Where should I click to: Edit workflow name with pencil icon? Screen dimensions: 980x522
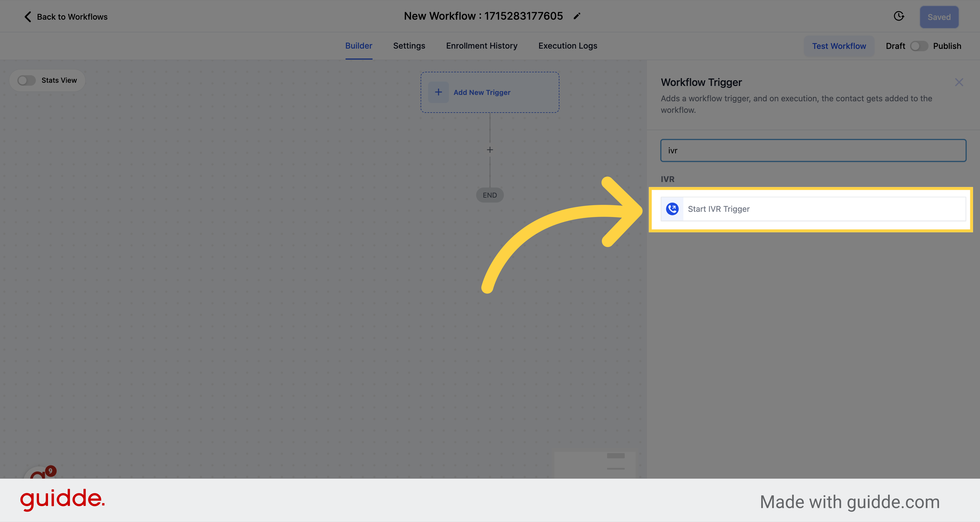pos(577,16)
